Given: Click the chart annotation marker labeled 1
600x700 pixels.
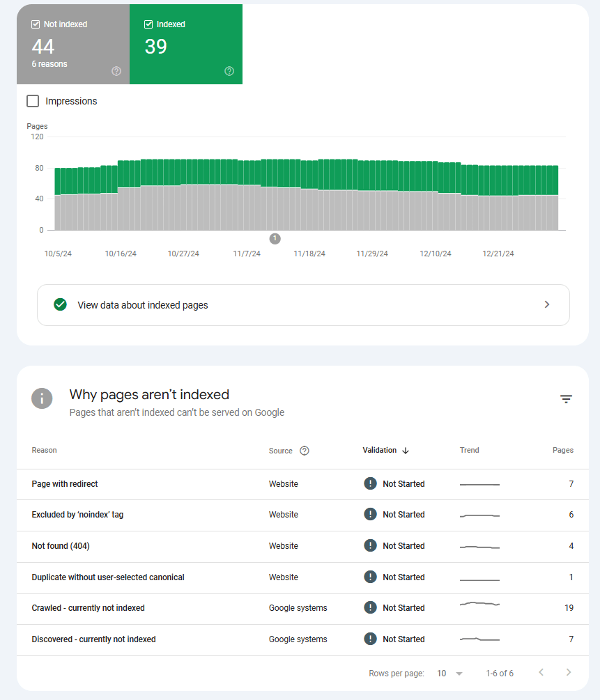Looking at the screenshot, I should click(275, 239).
